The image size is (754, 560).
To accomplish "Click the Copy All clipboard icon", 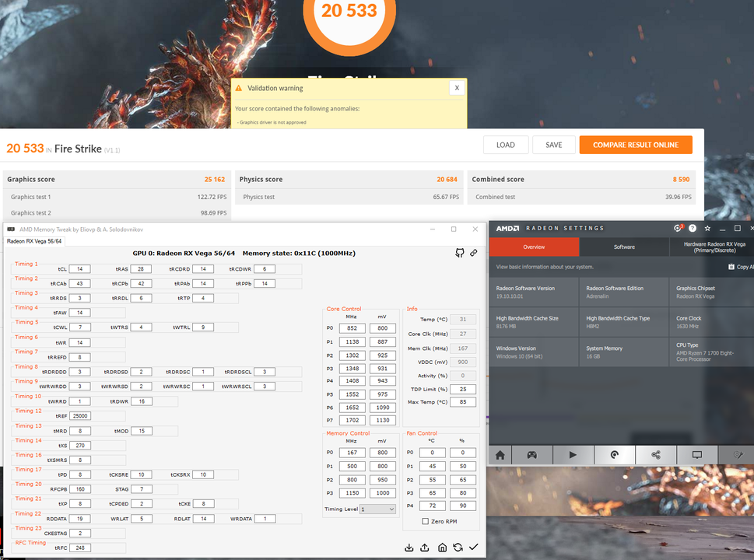I will click(x=731, y=267).
